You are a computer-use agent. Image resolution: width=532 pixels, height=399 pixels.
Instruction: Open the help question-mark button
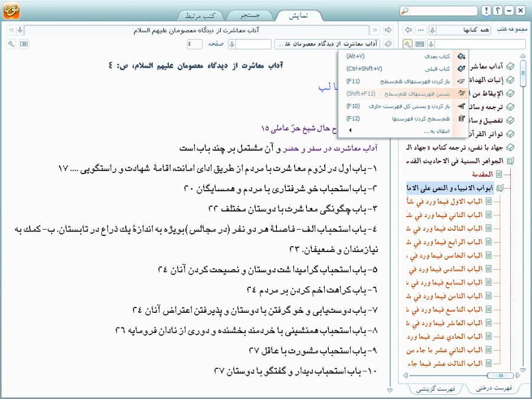(497, 11)
